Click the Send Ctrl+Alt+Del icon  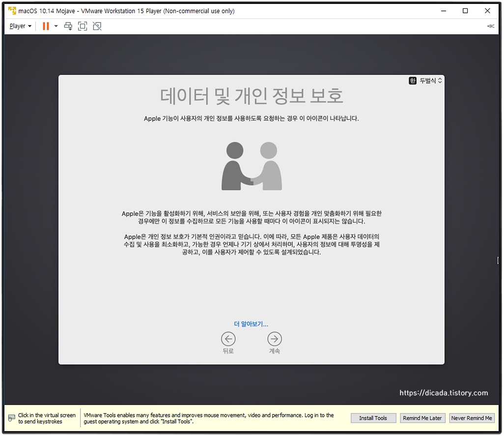click(68, 26)
